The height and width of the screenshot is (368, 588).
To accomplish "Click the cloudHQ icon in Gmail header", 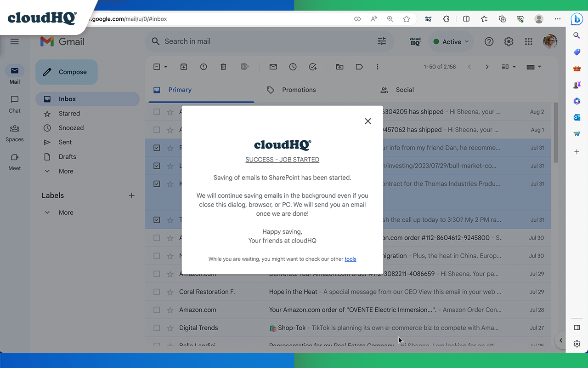I will click(x=415, y=41).
